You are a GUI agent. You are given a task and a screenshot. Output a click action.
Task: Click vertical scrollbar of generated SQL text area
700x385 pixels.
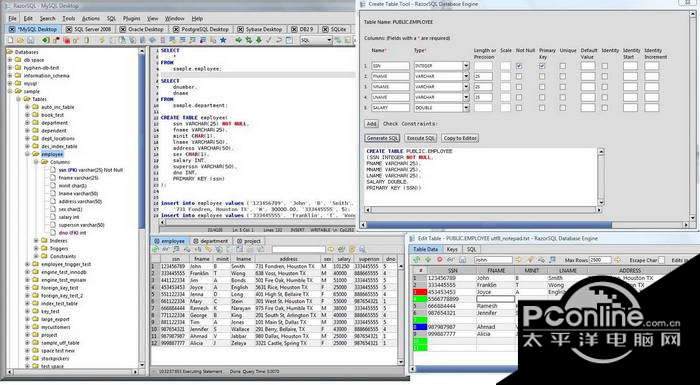point(601,176)
